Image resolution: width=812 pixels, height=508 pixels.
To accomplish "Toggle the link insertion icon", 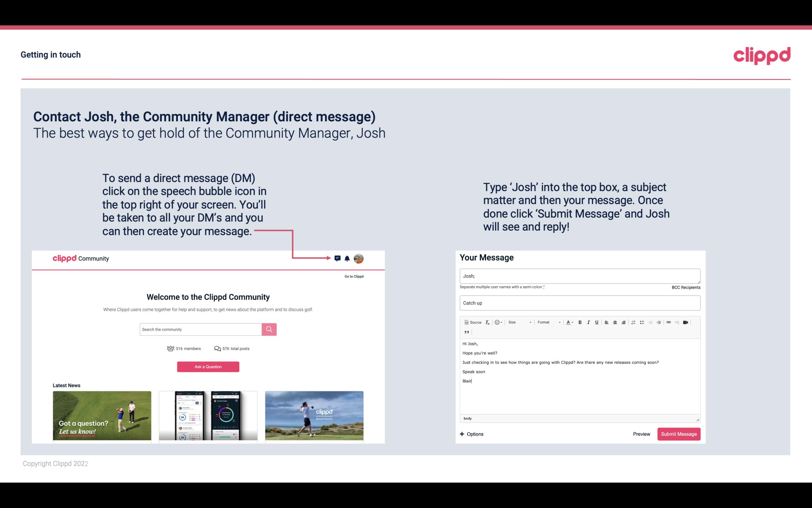I will (x=669, y=322).
